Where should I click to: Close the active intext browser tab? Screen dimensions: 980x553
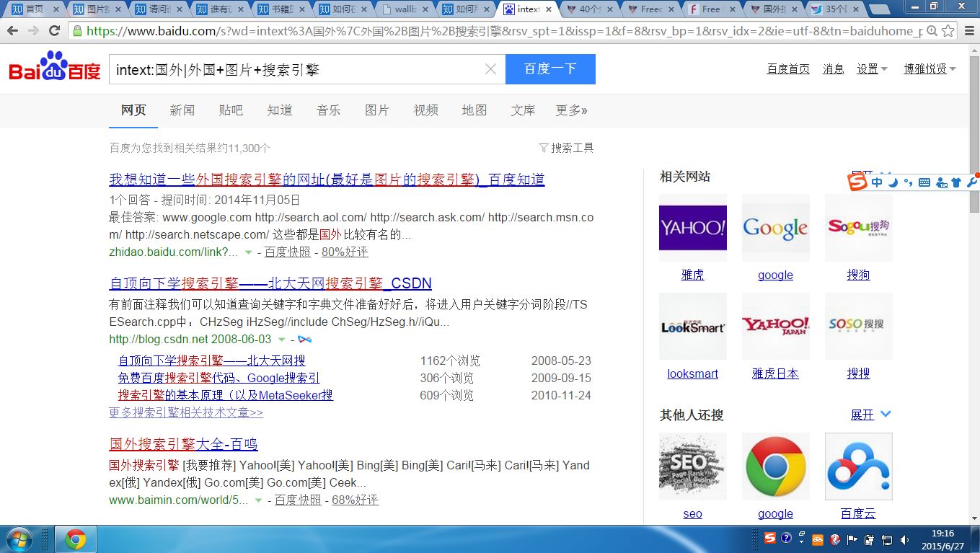[x=549, y=9]
